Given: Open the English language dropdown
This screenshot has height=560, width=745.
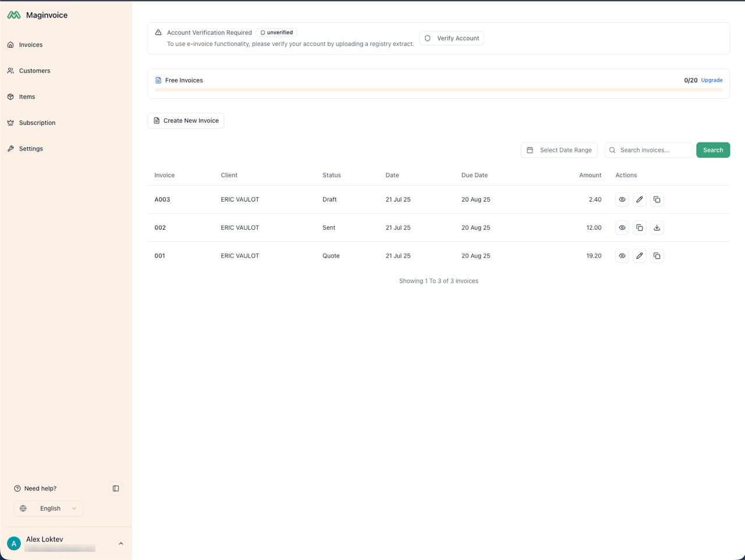Looking at the screenshot, I should (x=49, y=508).
